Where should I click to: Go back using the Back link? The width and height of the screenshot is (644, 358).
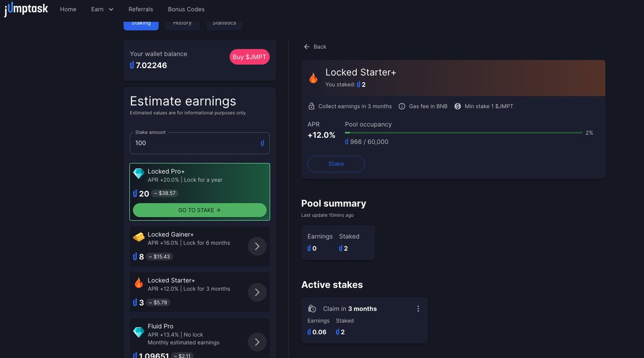click(315, 47)
